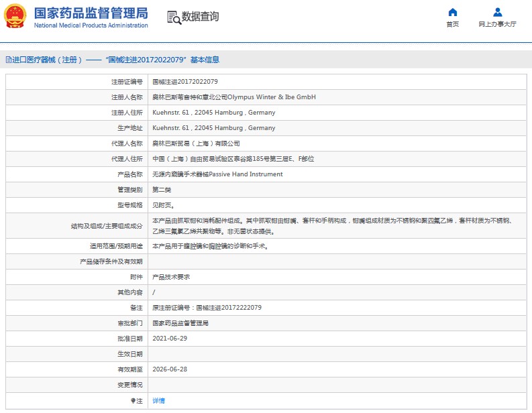Click the 数据查询 search icon
The image size is (532, 413).
[x=174, y=17]
